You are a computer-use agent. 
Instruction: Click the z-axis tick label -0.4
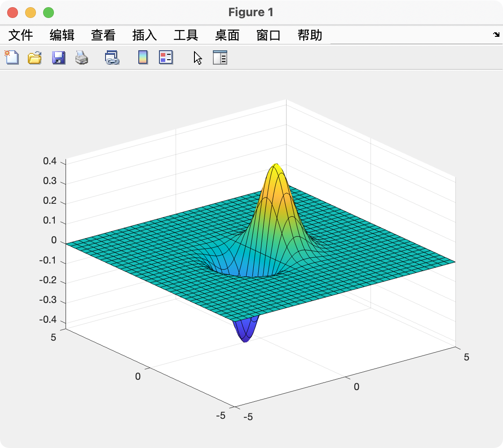click(48, 320)
